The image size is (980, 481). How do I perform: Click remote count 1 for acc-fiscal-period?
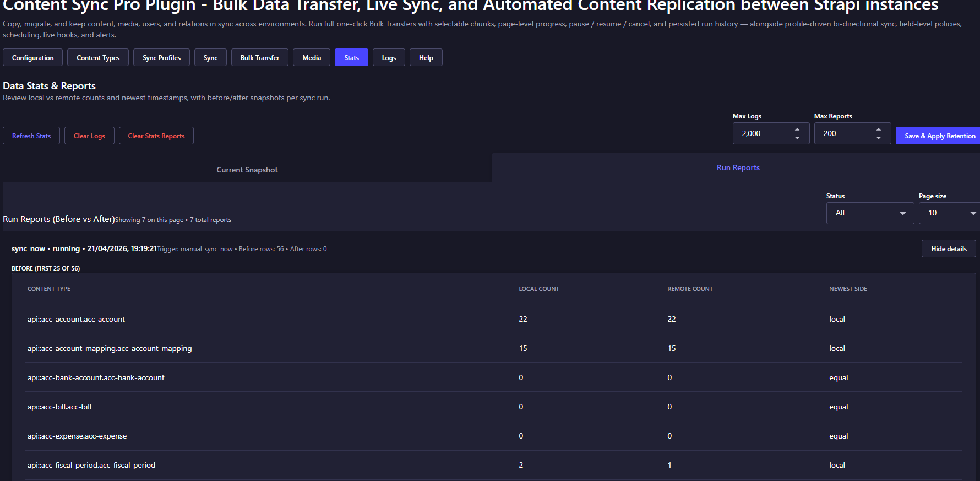[x=669, y=465]
